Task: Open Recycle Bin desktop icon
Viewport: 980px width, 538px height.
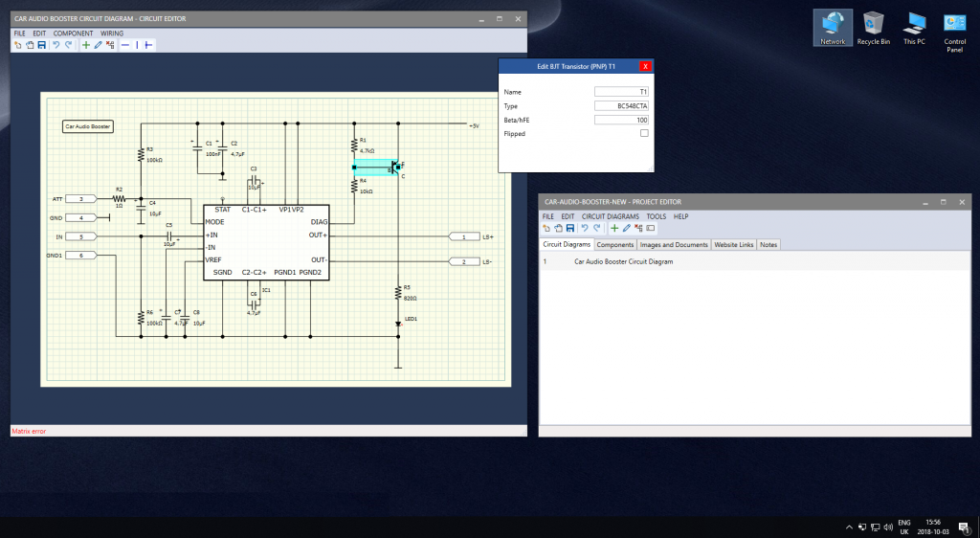Action: click(873, 28)
